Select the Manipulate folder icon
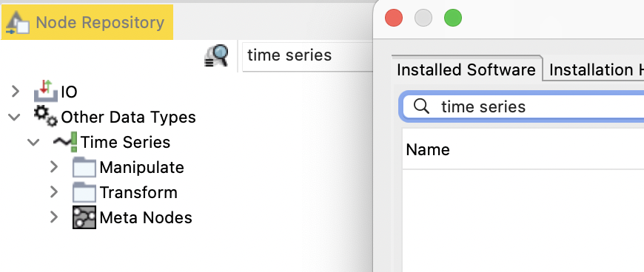Image resolution: width=644 pixels, height=272 pixels. click(84, 167)
